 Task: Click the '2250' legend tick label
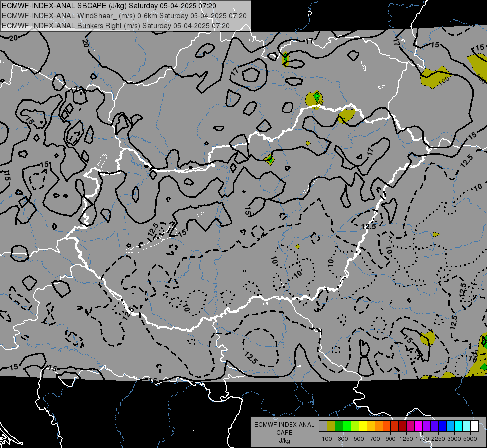pos(438,439)
